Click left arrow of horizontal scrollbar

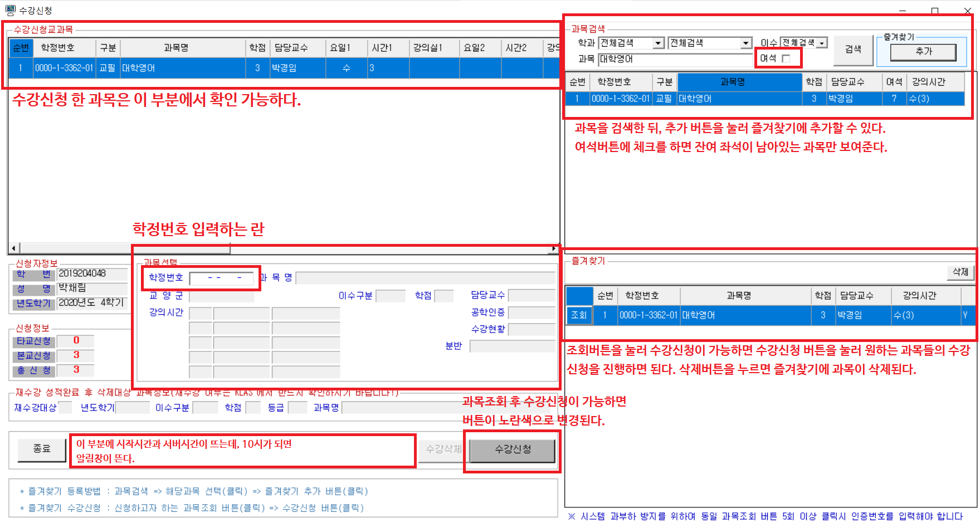point(14,248)
